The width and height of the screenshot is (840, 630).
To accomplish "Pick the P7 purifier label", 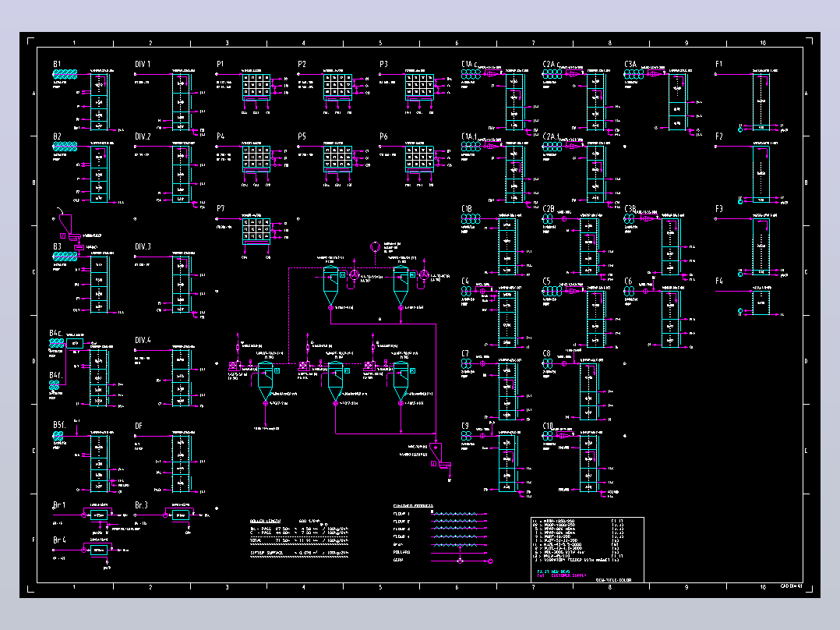I will 221,208.
